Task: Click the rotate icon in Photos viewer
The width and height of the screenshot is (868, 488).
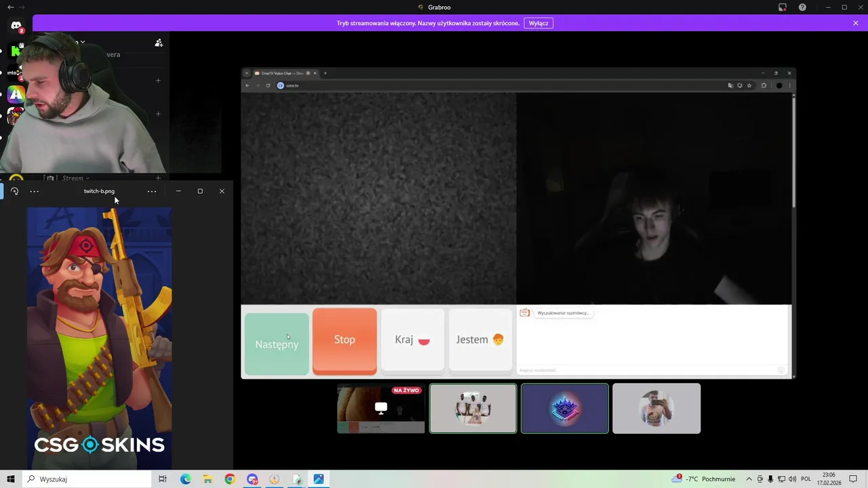Action: click(14, 191)
